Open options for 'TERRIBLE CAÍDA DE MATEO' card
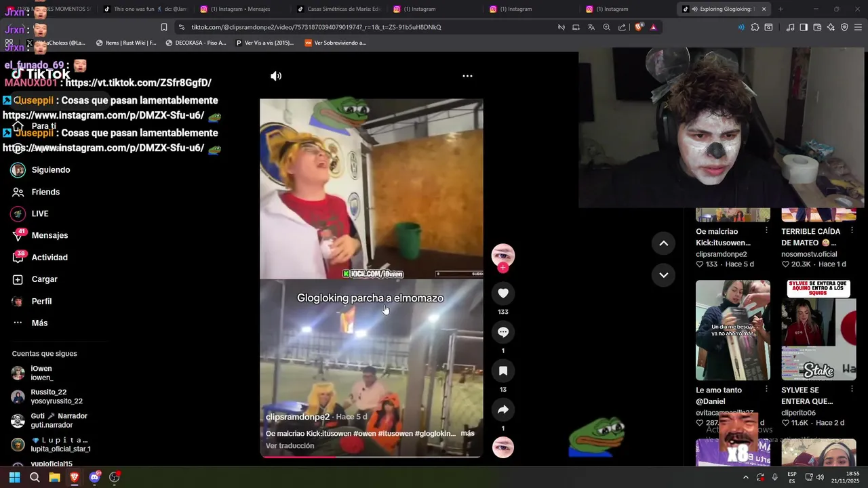Image resolution: width=868 pixels, height=488 pixels. click(852, 230)
